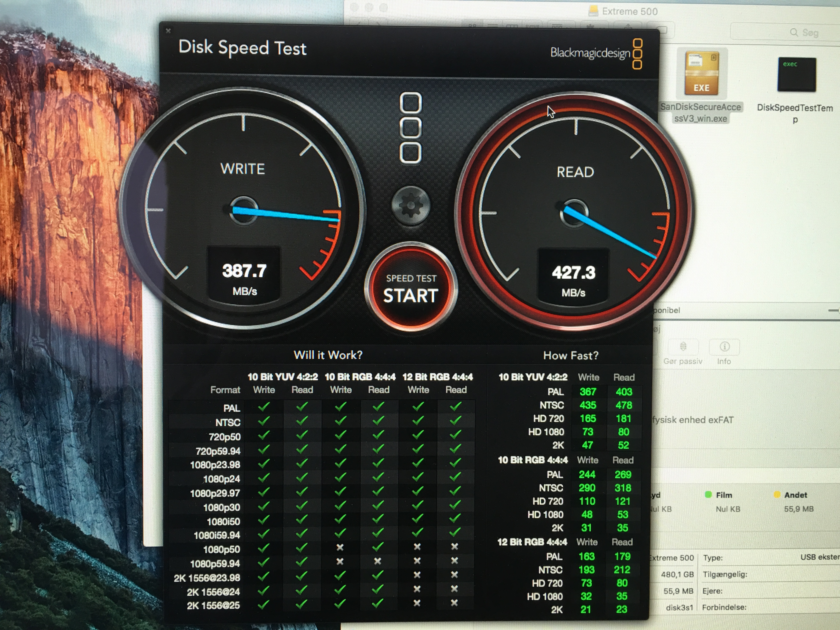Viewport: 840px width, 630px height.
Task: Click the 55,9 MB value under Andet
Action: (799, 509)
